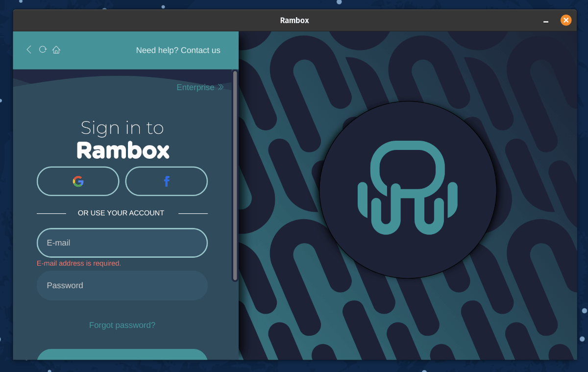Click the Rambox window title bar text
The width and height of the screenshot is (588, 372).
[294, 21]
